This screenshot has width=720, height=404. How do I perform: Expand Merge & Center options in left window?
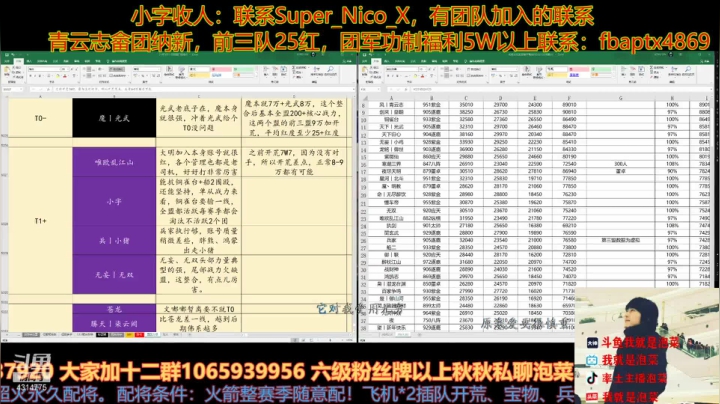[128, 75]
